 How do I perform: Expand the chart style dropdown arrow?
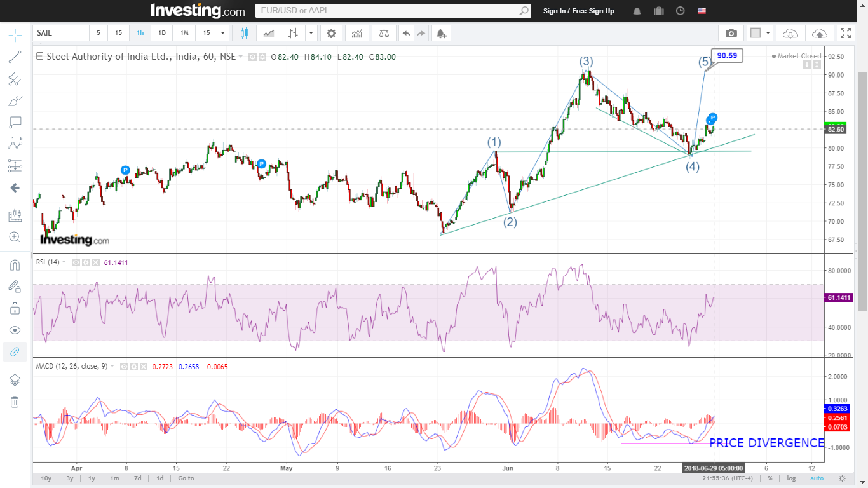(x=311, y=33)
